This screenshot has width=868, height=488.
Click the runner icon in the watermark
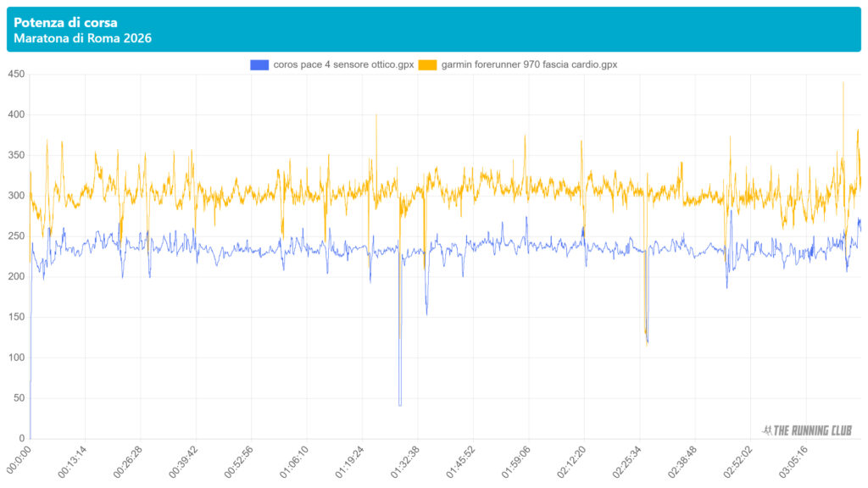pyautogui.click(x=767, y=430)
